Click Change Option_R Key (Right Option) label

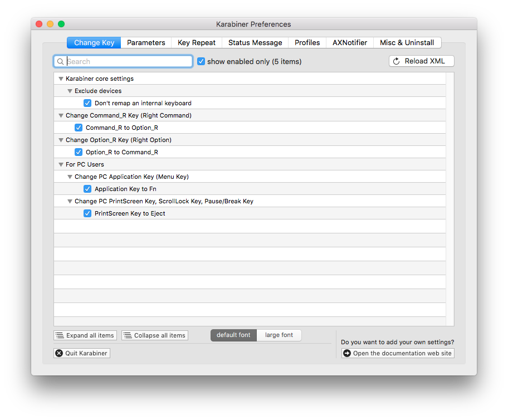click(119, 140)
